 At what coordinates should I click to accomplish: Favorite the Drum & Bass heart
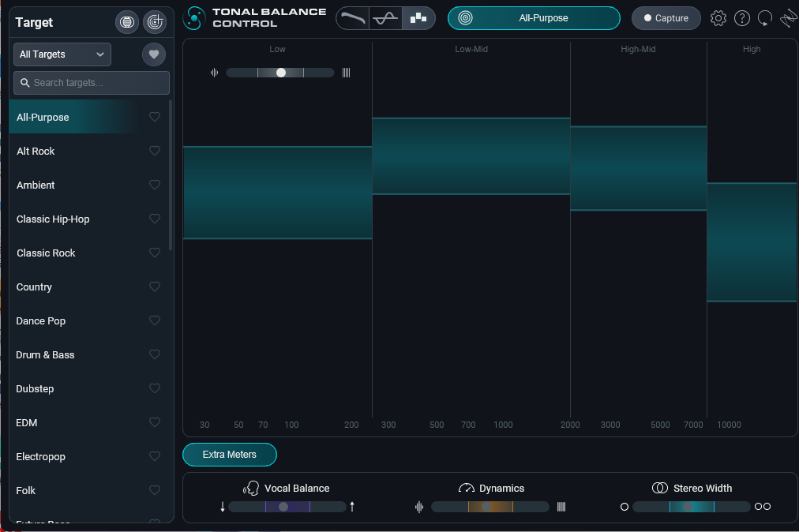coord(155,354)
